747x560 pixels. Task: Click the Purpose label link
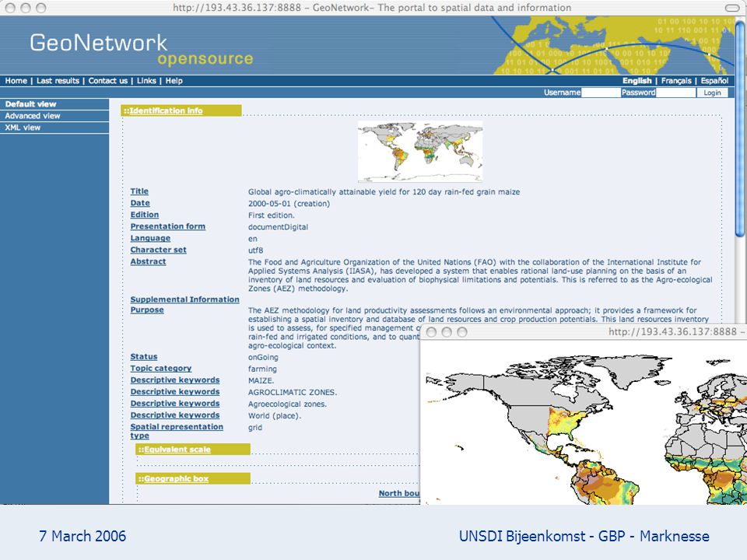147,310
